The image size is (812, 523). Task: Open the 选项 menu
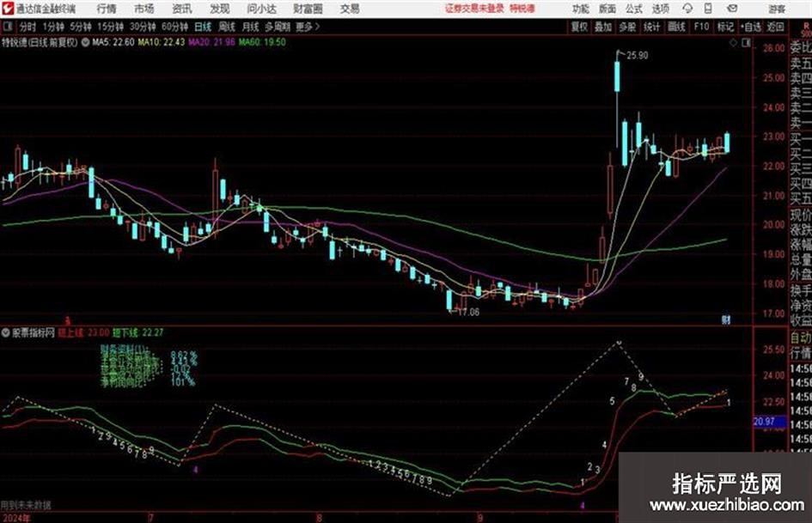(x=661, y=9)
